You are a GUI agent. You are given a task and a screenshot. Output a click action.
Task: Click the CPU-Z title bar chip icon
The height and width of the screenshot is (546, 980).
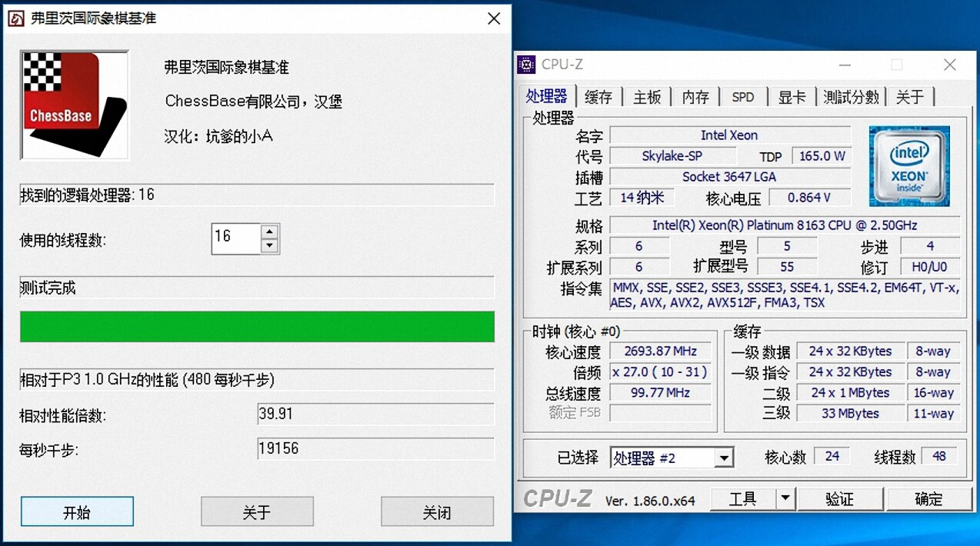click(526, 65)
